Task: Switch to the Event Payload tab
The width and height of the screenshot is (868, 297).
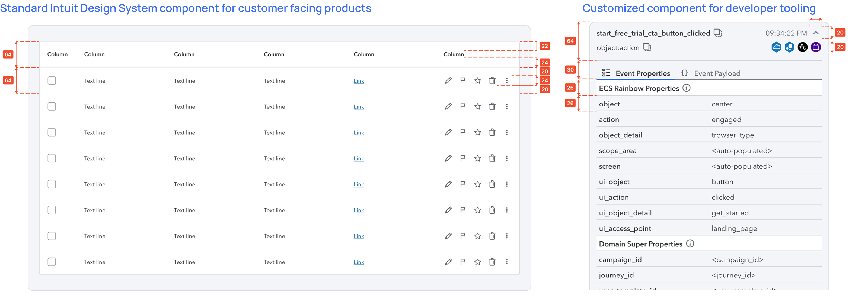Action: 711,73
